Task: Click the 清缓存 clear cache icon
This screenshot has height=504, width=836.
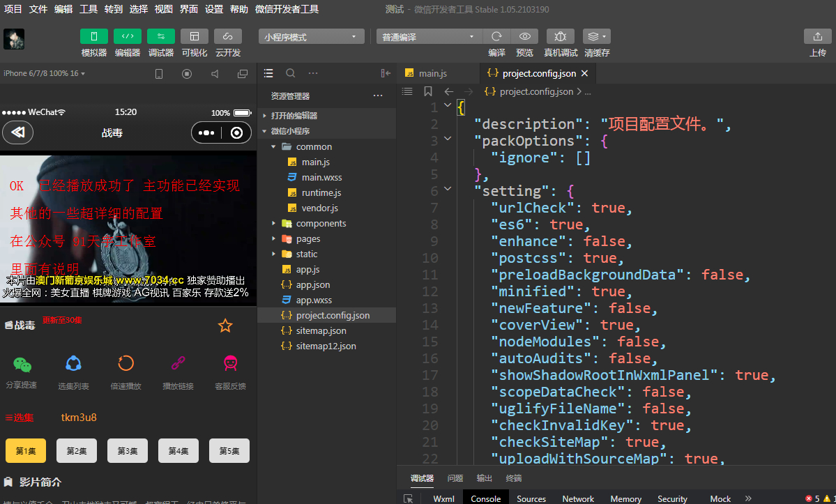Action: (597, 36)
